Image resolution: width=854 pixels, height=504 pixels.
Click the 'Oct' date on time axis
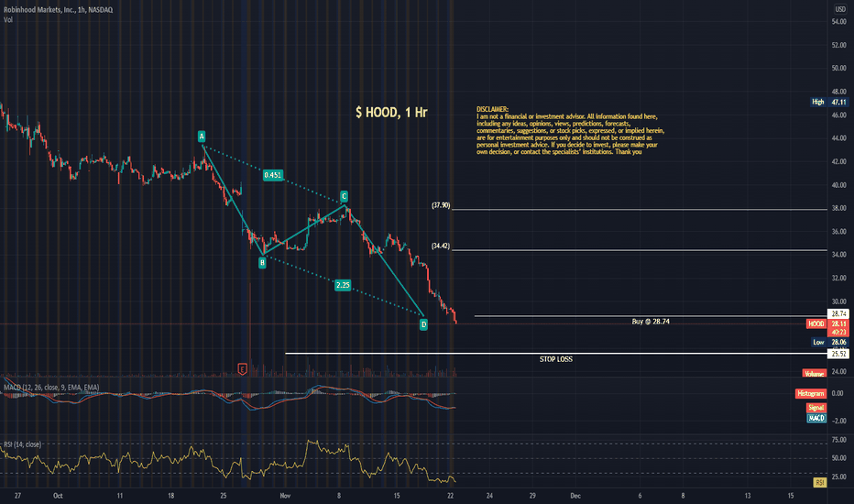(x=58, y=496)
